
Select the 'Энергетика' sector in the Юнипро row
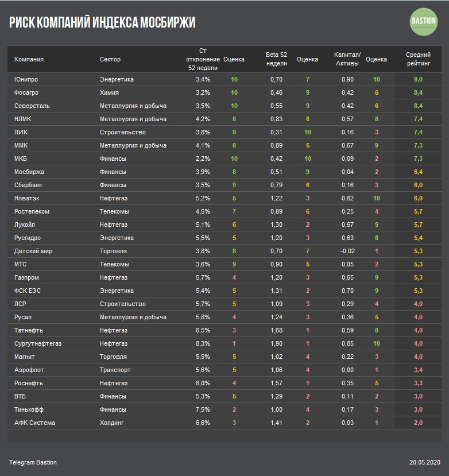point(117,80)
